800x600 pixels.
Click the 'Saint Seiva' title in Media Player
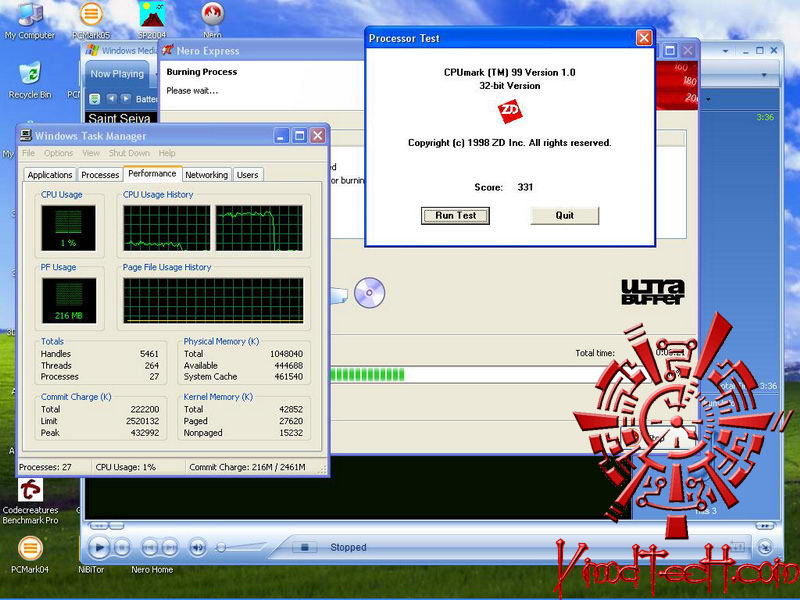coord(119,118)
